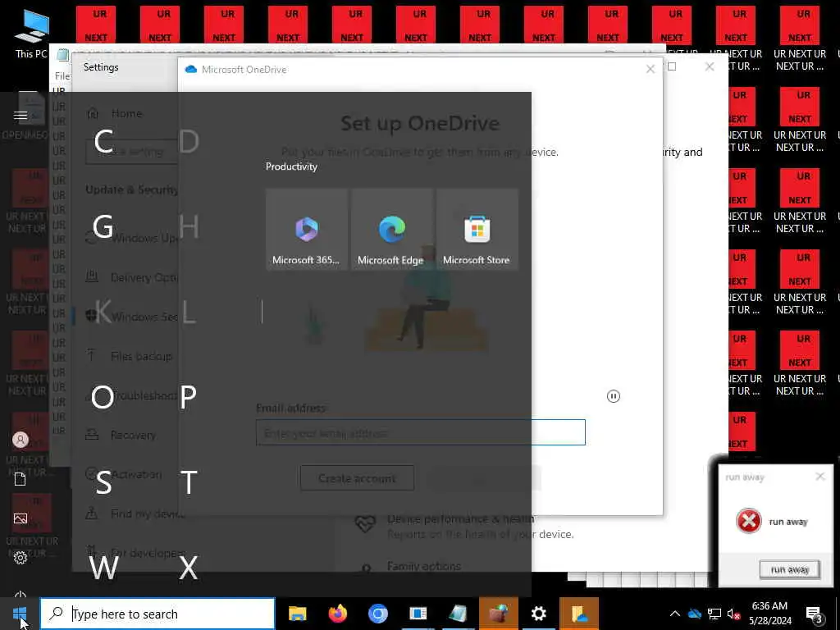This screenshot has height=630, width=840.
Task: Open Pictures from Start sidebar
Action: tap(21, 518)
